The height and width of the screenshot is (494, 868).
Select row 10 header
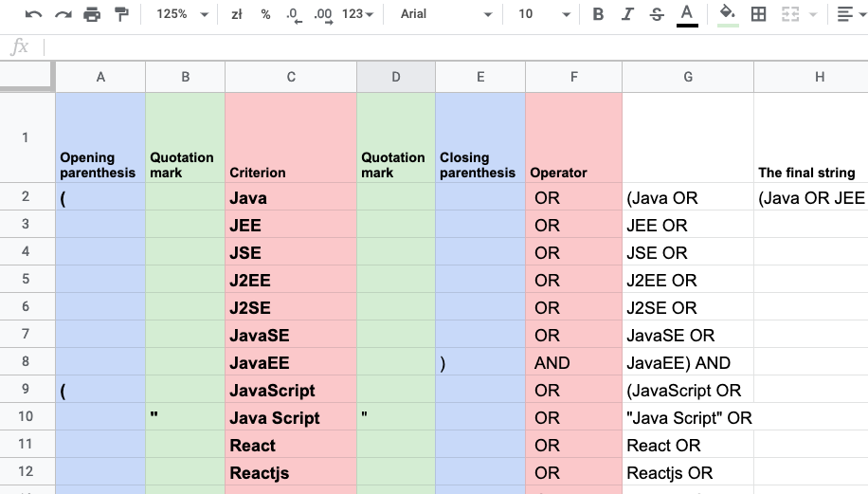click(x=27, y=416)
